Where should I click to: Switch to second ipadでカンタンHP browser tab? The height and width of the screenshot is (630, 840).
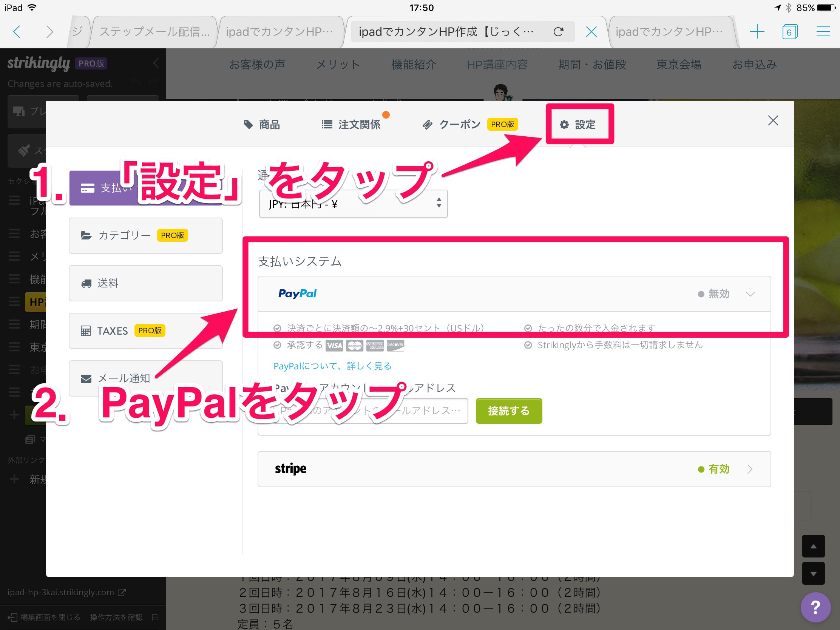(280, 31)
